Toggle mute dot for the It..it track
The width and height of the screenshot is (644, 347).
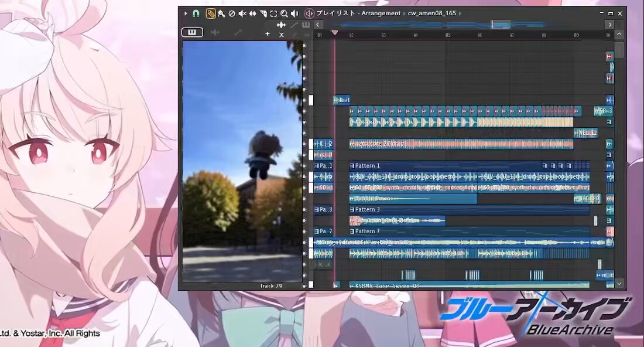pos(304,100)
